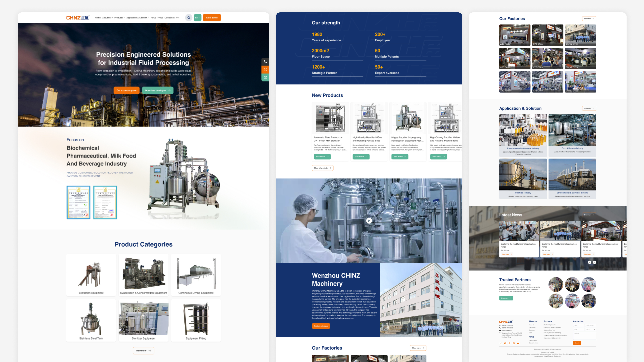Open the Instagram icon in the footer
Image resolution: width=644 pixels, height=362 pixels.
point(505,343)
